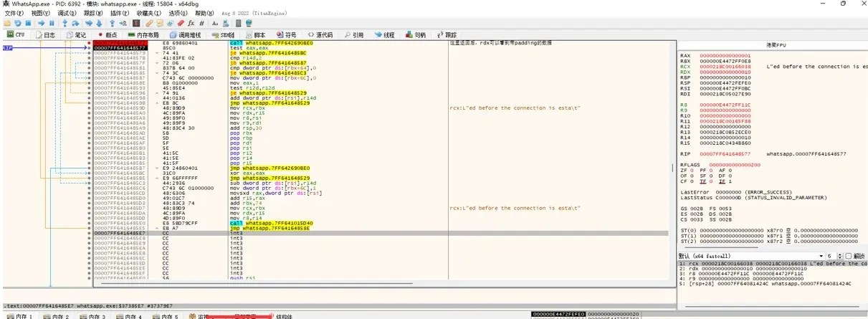Switch to the SEH链 tab

coord(224,34)
